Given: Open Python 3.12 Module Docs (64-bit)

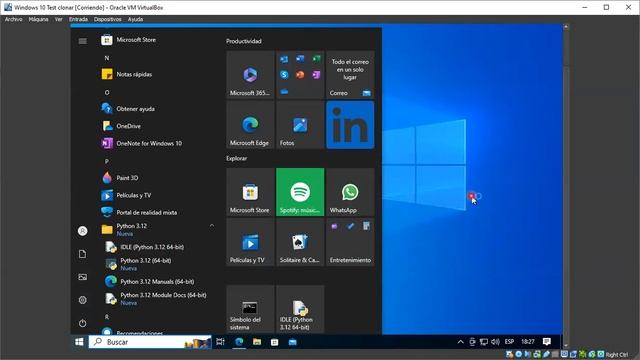Looking at the screenshot, I should click(x=155, y=299).
